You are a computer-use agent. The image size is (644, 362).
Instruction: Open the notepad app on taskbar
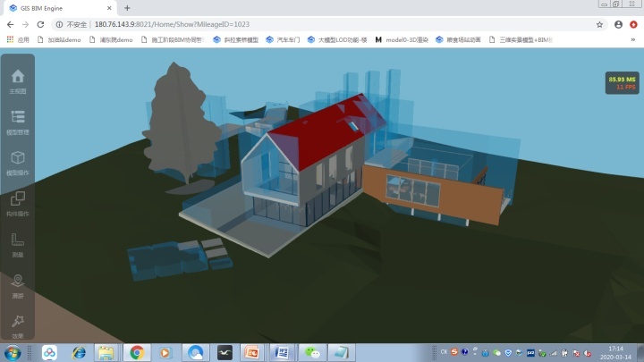(342, 352)
